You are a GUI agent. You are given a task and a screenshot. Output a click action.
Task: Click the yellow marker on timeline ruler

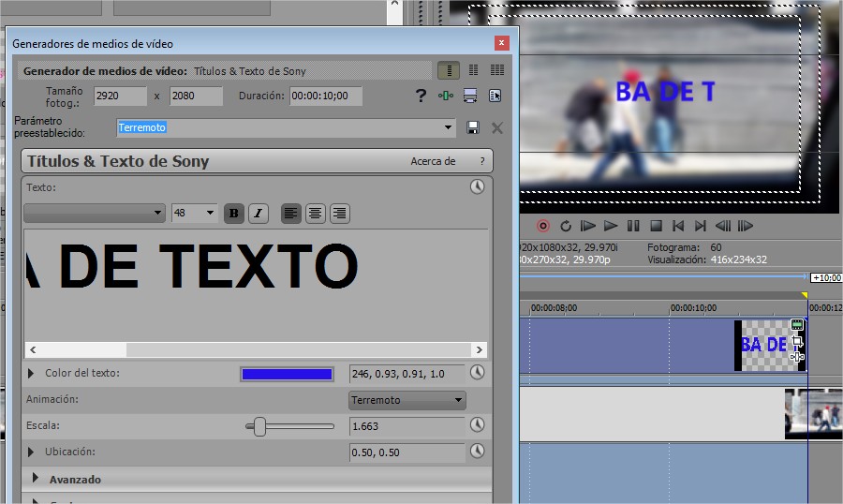[x=805, y=295]
